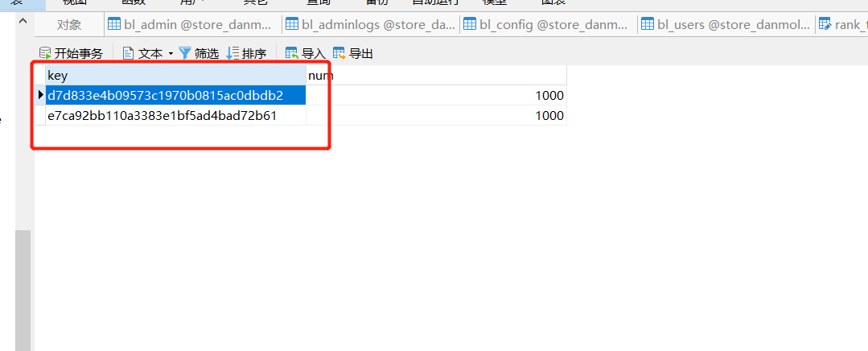Switch to the 对象 tab
The height and width of the screenshot is (351, 868).
click(69, 24)
